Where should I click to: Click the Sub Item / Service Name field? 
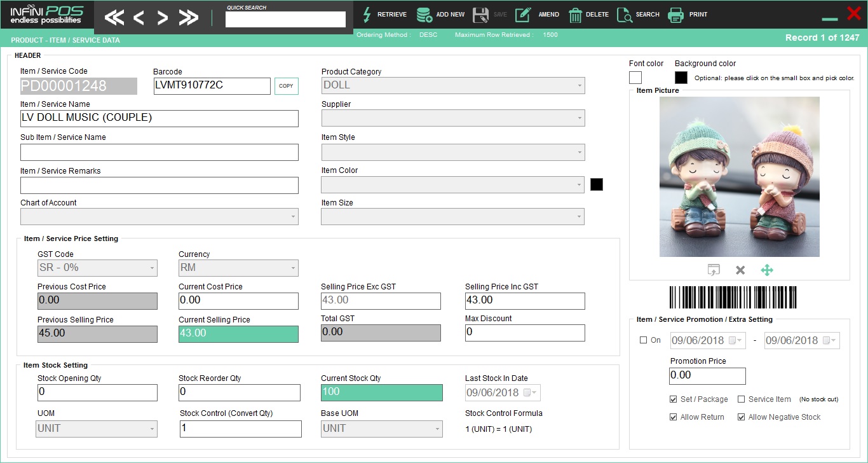(x=159, y=152)
